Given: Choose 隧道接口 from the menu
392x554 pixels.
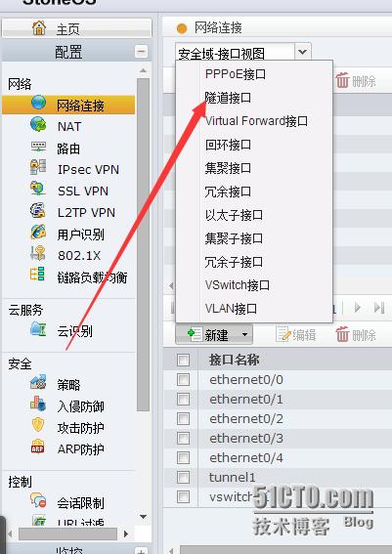Looking at the screenshot, I should coord(228,98).
